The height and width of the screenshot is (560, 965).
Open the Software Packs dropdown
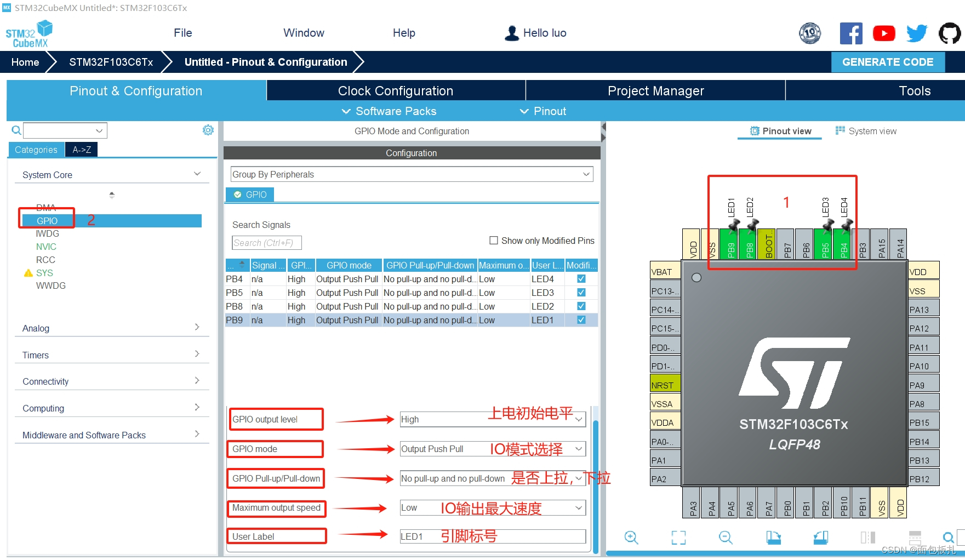389,111
